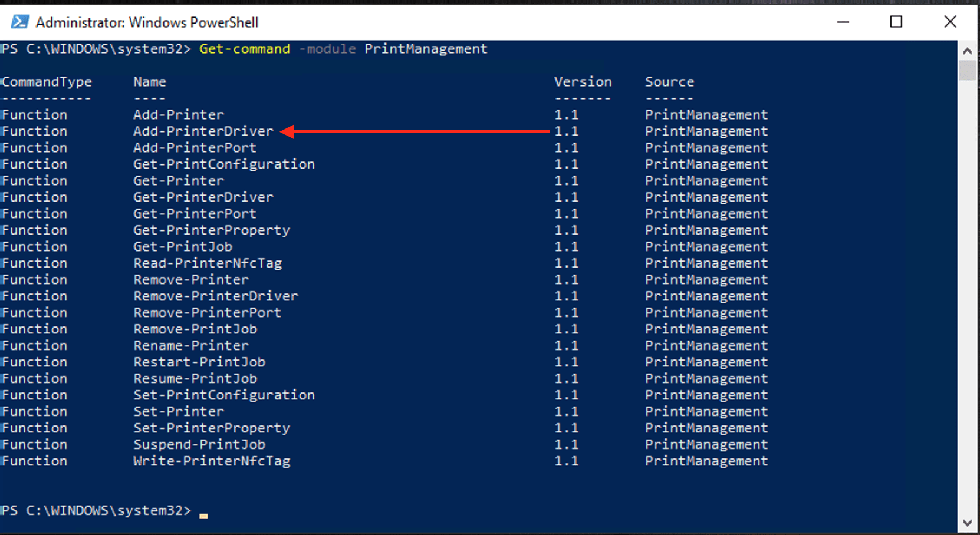Click the scrollbar up arrow

tap(967, 51)
